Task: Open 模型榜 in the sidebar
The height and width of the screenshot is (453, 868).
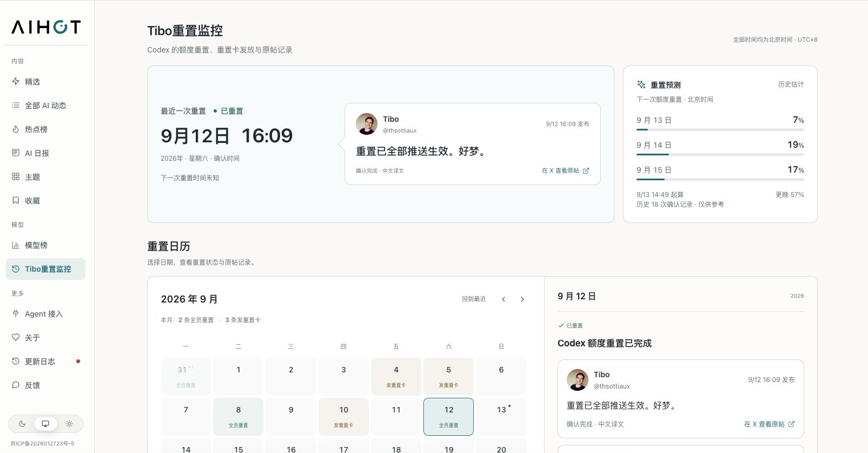Action: pyautogui.click(x=45, y=245)
